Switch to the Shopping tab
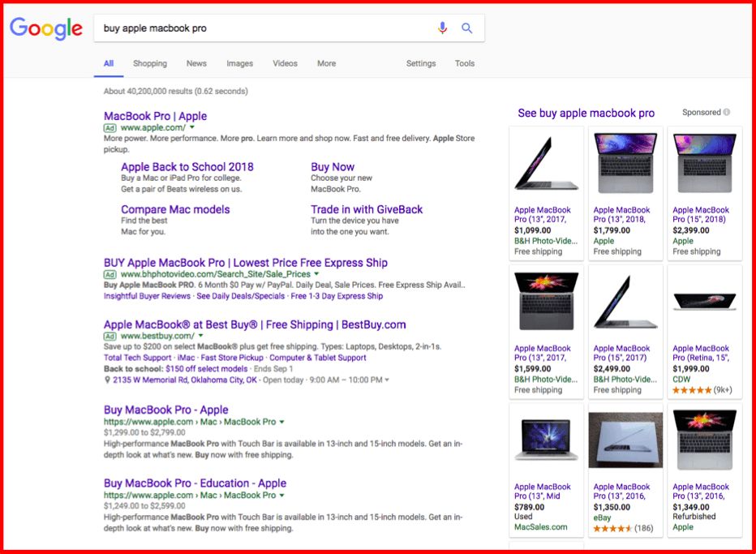This screenshot has width=756, height=554. point(150,63)
